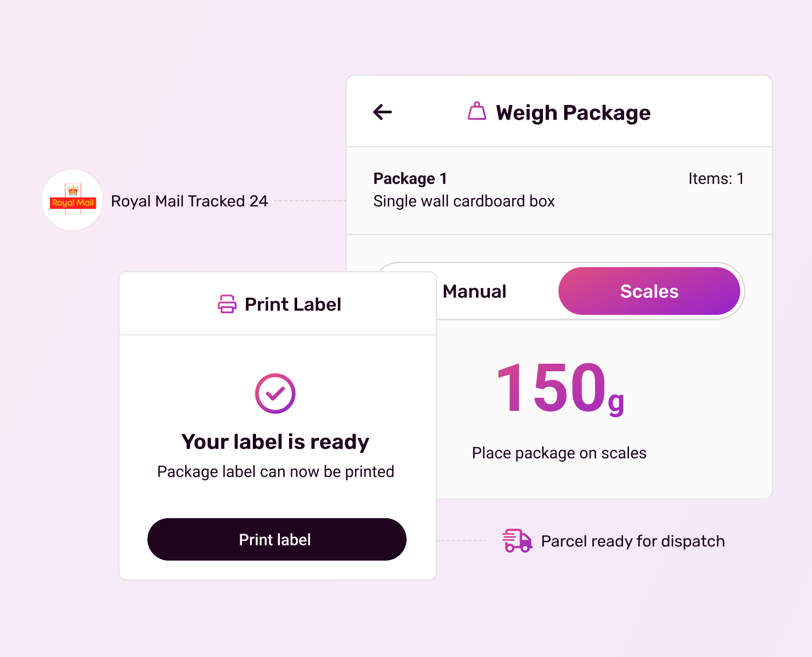This screenshot has height=657, width=812.
Task: Click the Parcel ready for dispatch text
Action: (x=633, y=541)
